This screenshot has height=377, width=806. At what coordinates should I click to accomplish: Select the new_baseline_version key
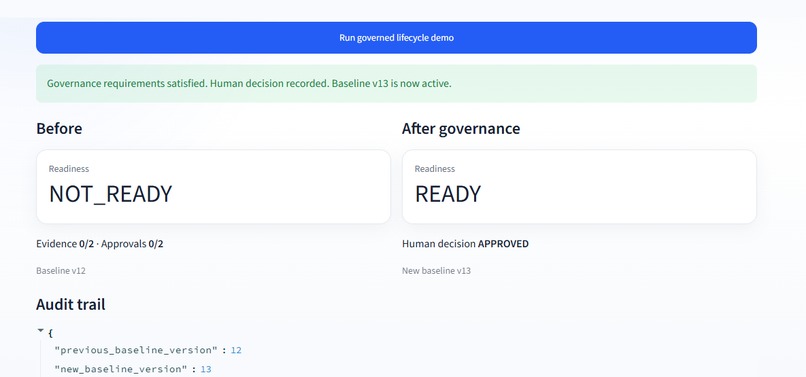[x=121, y=369]
